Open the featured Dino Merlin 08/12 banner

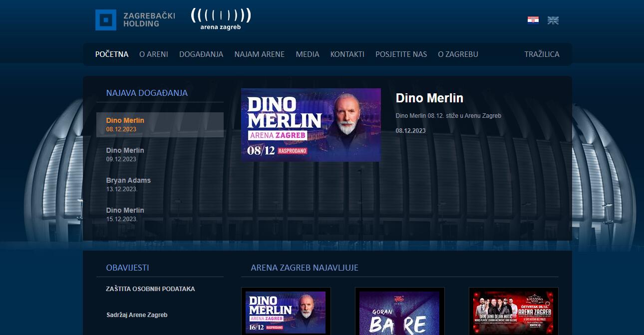311,125
